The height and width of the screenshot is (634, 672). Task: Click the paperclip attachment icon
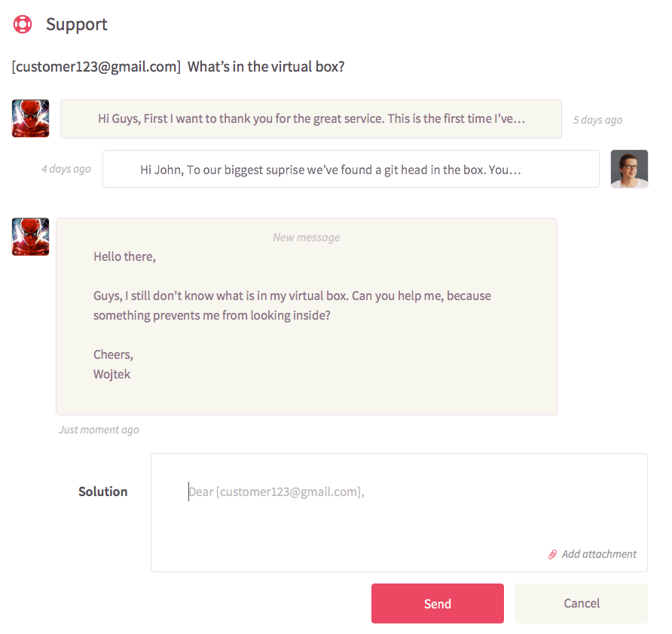552,554
